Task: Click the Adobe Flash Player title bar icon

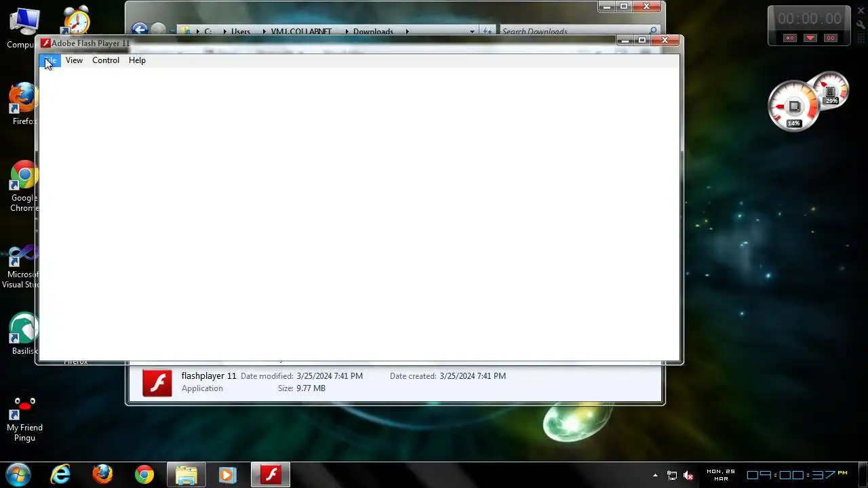Action: [x=45, y=43]
